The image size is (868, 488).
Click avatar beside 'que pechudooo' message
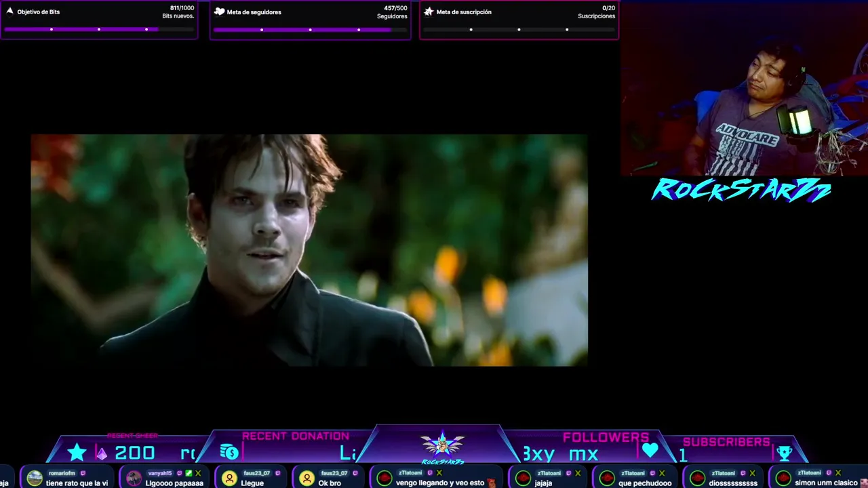click(607, 479)
